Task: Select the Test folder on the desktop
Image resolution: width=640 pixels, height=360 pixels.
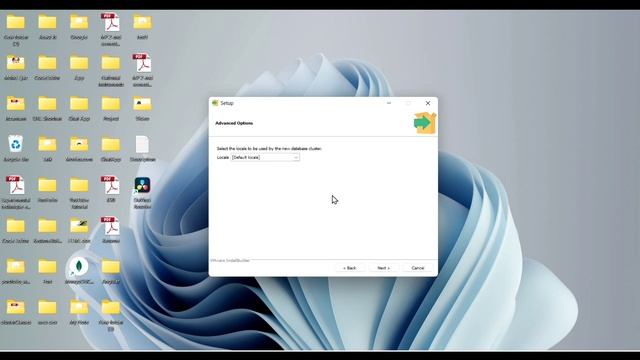Action: [47, 271]
